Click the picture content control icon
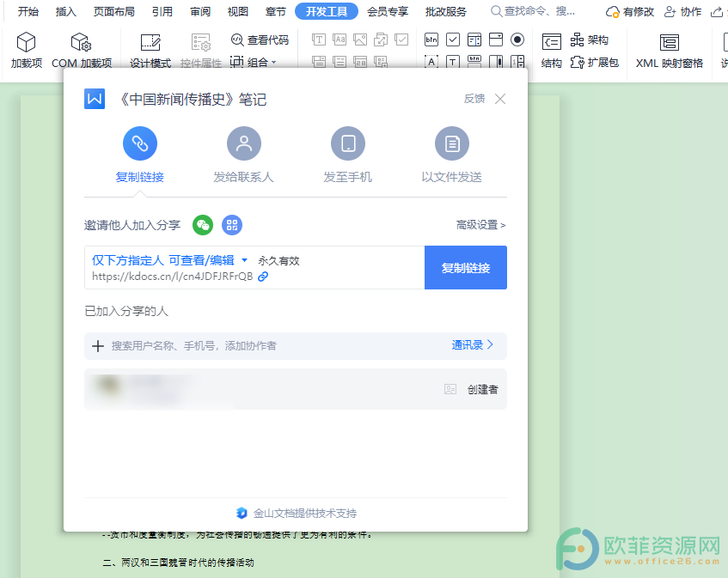This screenshot has width=728, height=578. point(360,40)
